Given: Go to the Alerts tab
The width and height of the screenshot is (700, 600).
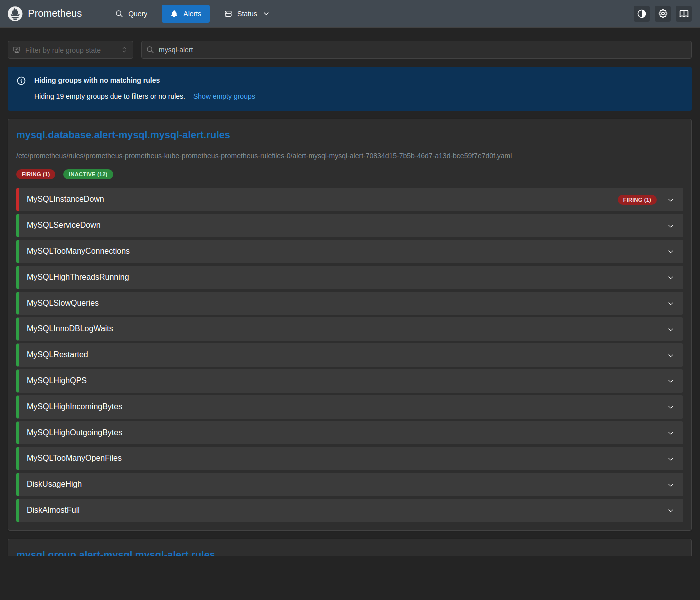Looking at the screenshot, I should [186, 14].
